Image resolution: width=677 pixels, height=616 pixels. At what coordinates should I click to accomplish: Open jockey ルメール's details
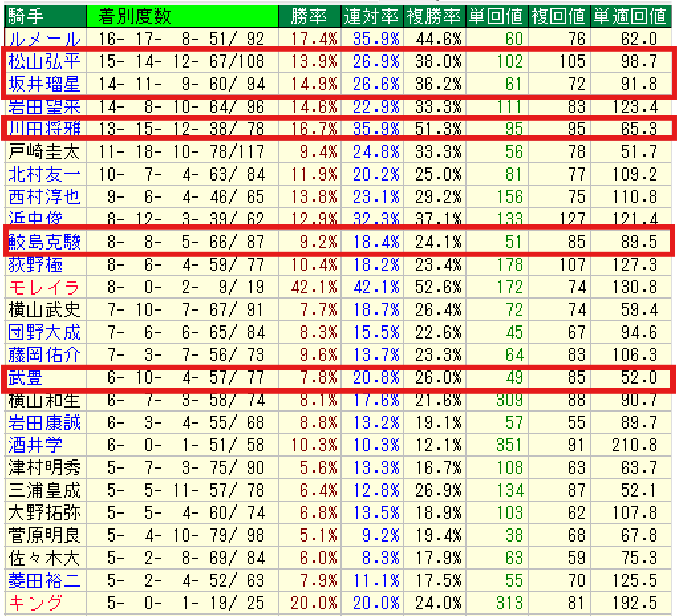[x=44, y=39]
